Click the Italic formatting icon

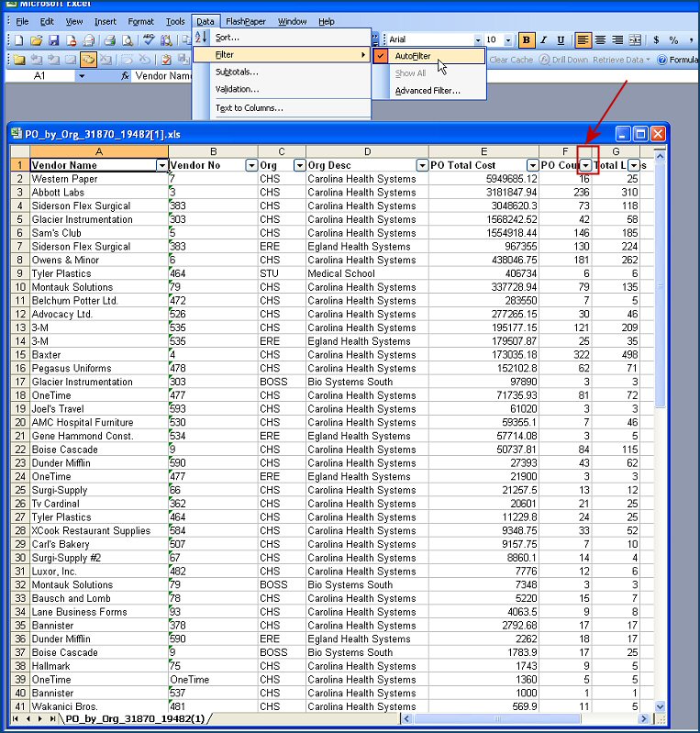pos(544,40)
